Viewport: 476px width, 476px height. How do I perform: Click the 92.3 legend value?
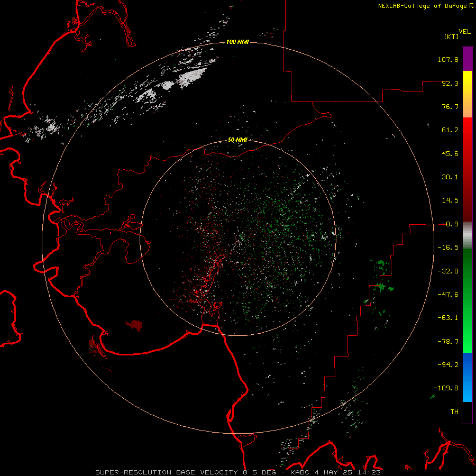450,83
